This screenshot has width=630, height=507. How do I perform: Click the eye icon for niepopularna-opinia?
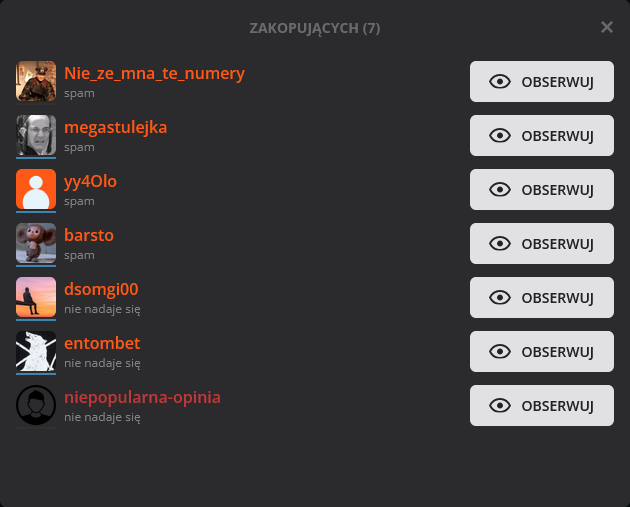click(501, 406)
